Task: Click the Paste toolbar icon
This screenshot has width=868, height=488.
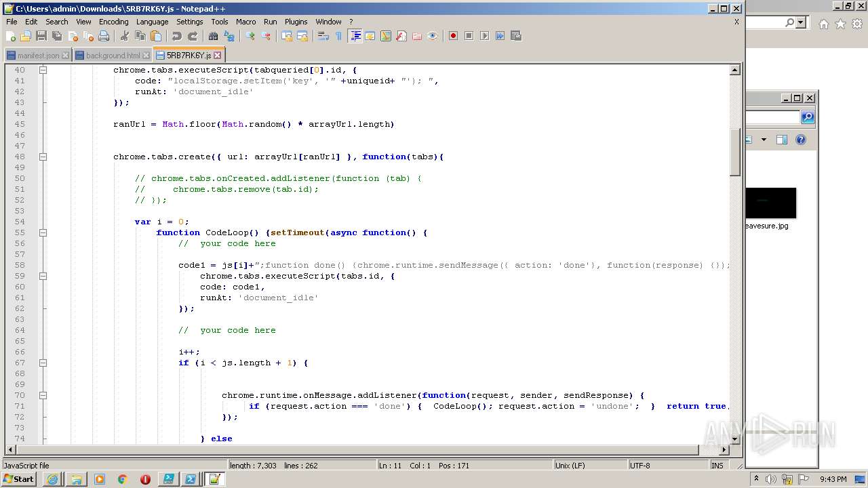Action: click(x=156, y=36)
